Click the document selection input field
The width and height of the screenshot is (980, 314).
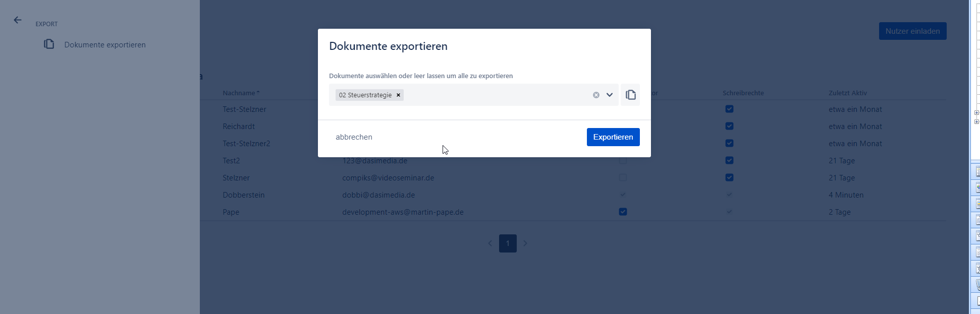coord(474,95)
